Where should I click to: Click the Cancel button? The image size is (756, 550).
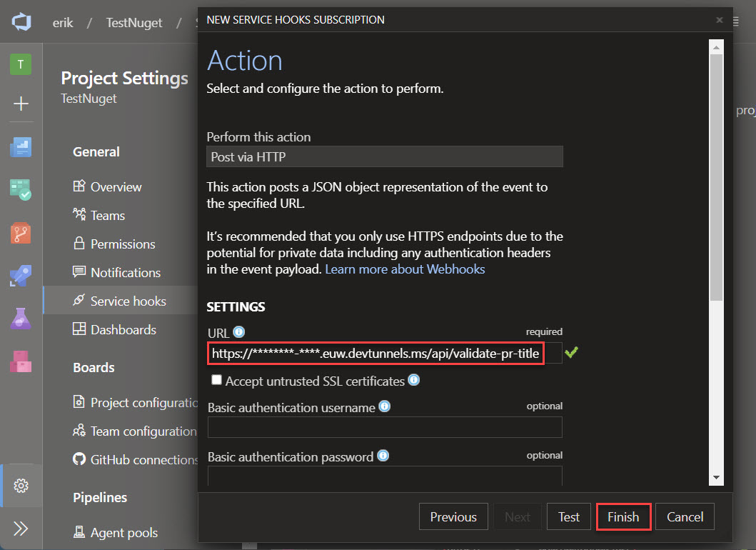click(685, 516)
